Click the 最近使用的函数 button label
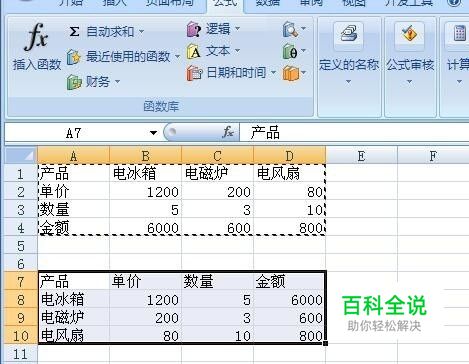The image size is (469, 364). [x=128, y=57]
